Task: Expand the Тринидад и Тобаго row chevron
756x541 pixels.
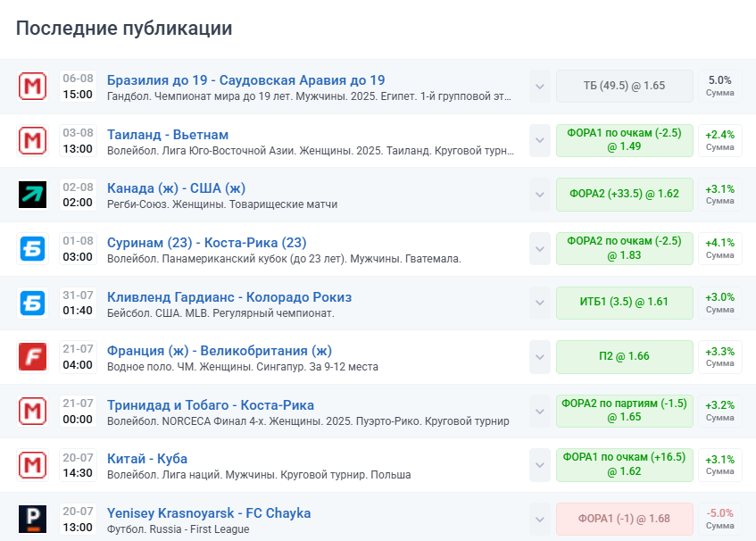Action: (x=539, y=411)
